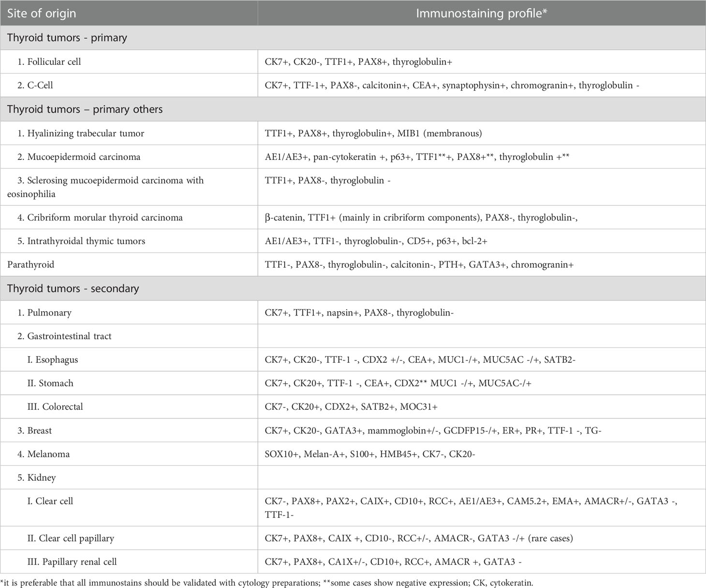Select 'Thyroid tumors - secondary' section heading
The width and height of the screenshot is (706, 588).
pyautogui.click(x=73, y=288)
